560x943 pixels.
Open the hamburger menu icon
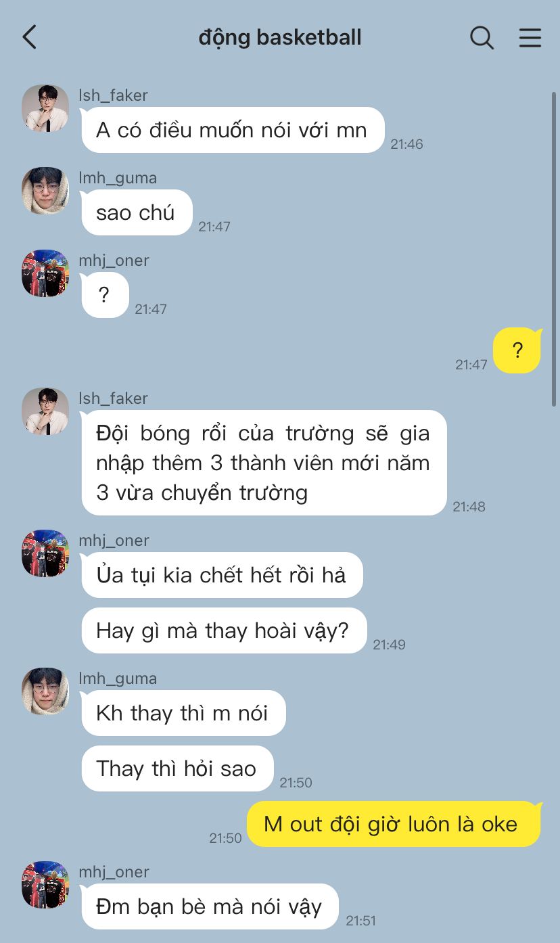pos(530,37)
